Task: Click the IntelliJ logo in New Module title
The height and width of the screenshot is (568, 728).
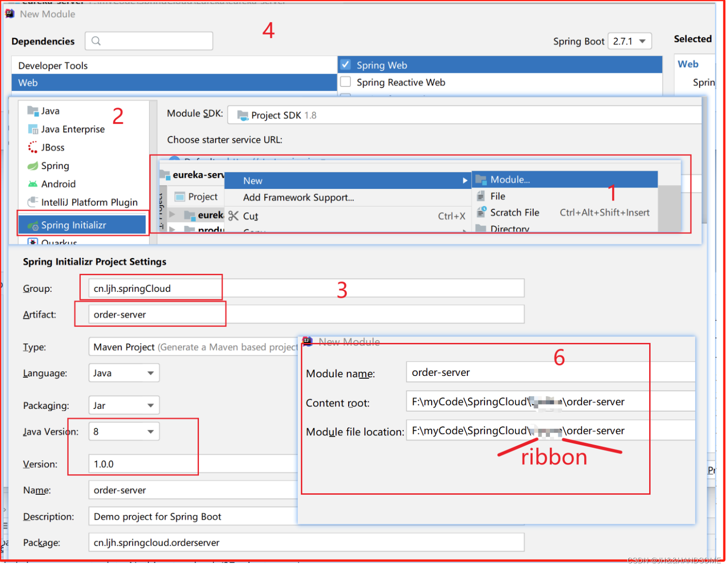Action: pos(9,14)
